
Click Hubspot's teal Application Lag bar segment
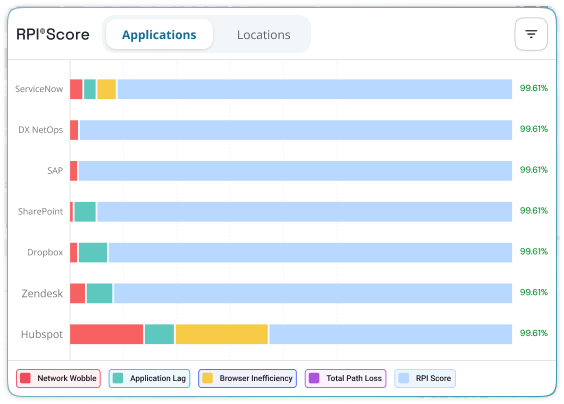point(159,334)
